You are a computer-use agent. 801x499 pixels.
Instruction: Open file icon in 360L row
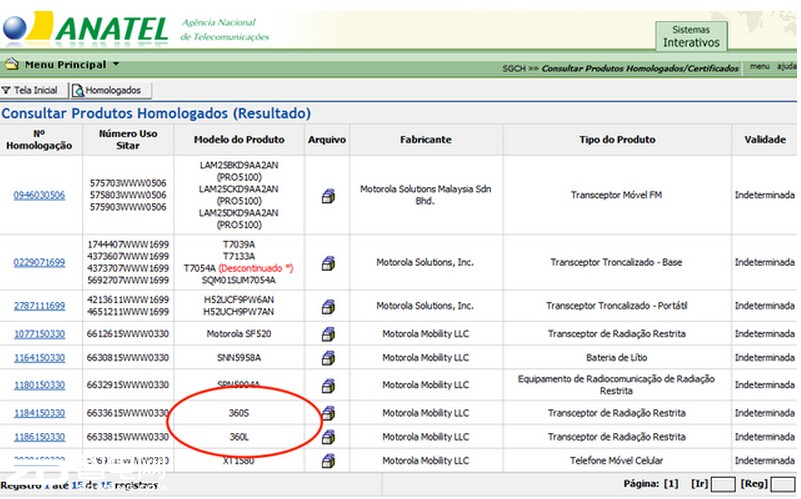(x=328, y=437)
